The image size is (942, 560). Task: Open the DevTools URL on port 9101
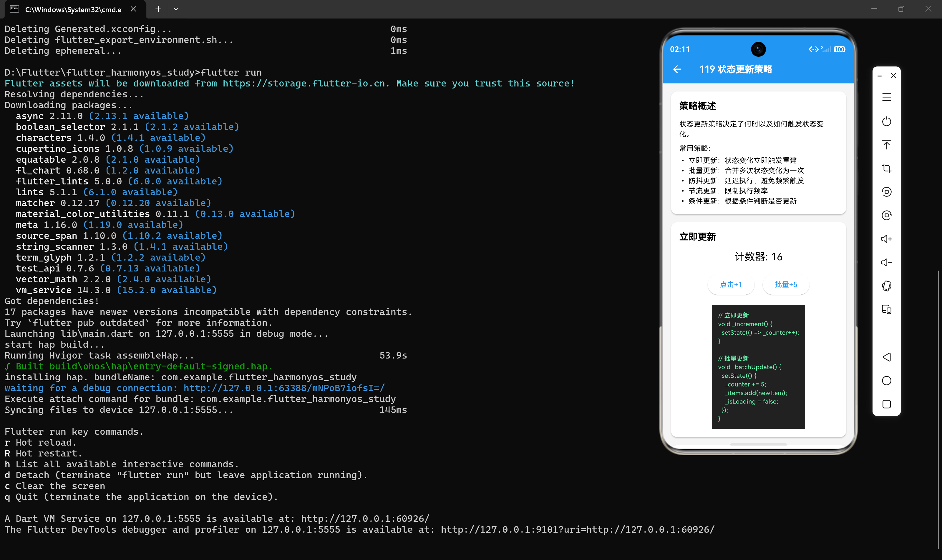coord(578,529)
